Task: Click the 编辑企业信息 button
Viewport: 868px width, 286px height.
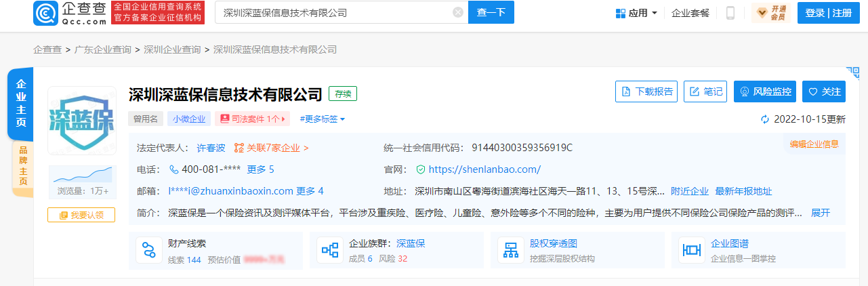Action: (x=814, y=144)
